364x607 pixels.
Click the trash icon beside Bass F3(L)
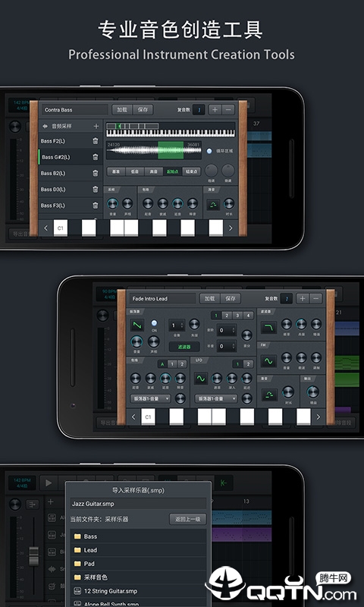coord(95,206)
